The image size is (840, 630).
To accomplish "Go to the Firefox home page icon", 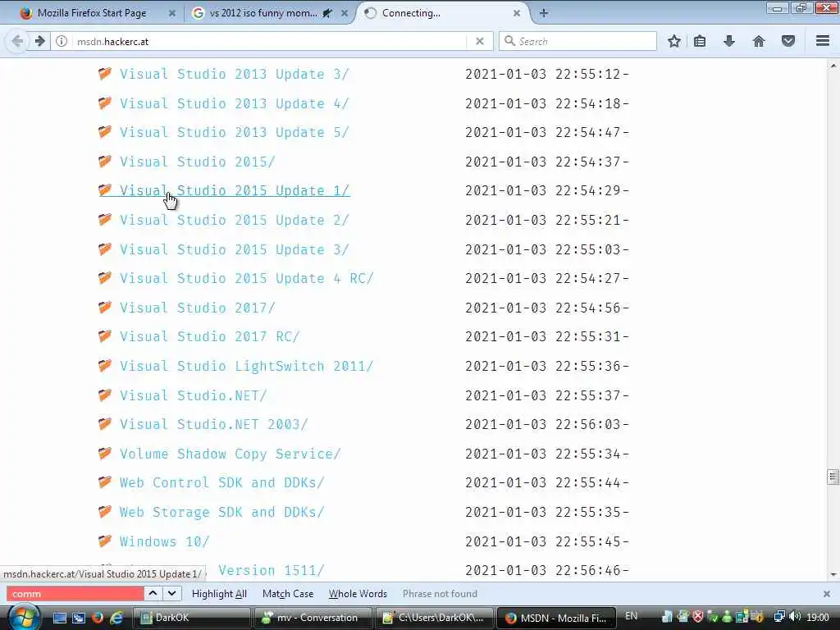I will [x=759, y=41].
